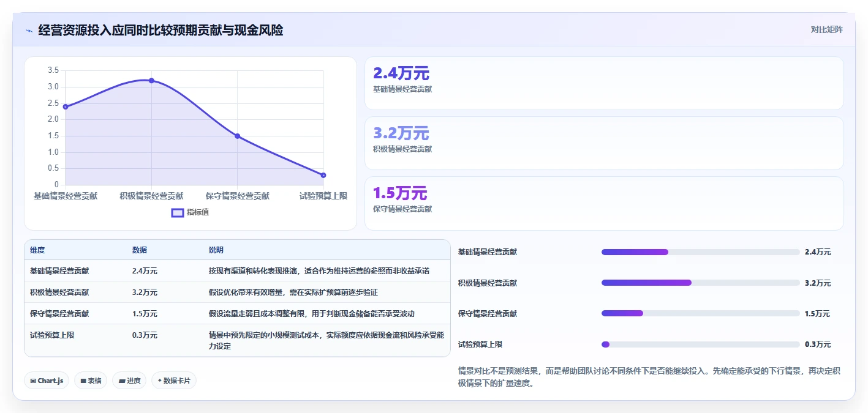This screenshot has width=868, height=413.
Task: Click x-axis label 积极情景经营贡献 under chart
Action: pyautogui.click(x=151, y=196)
